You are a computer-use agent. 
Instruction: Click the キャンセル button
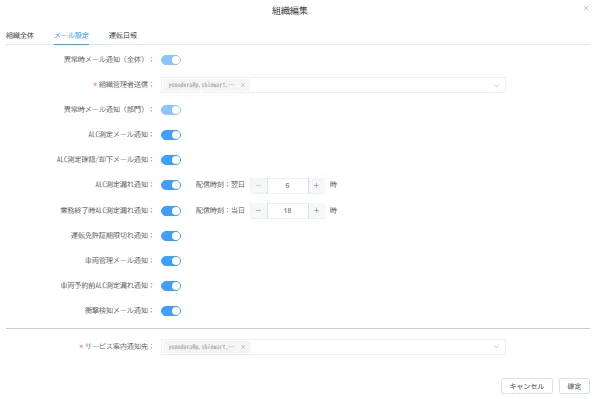pos(527,386)
